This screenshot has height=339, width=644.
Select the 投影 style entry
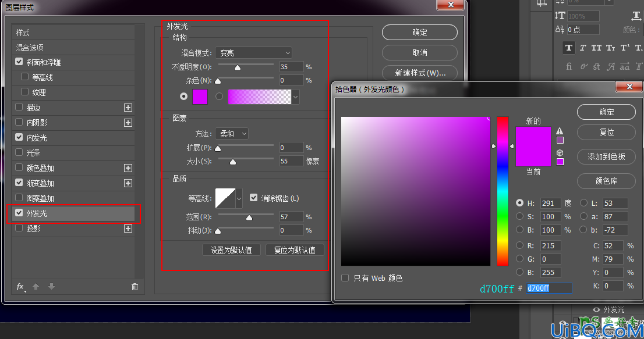click(x=73, y=229)
